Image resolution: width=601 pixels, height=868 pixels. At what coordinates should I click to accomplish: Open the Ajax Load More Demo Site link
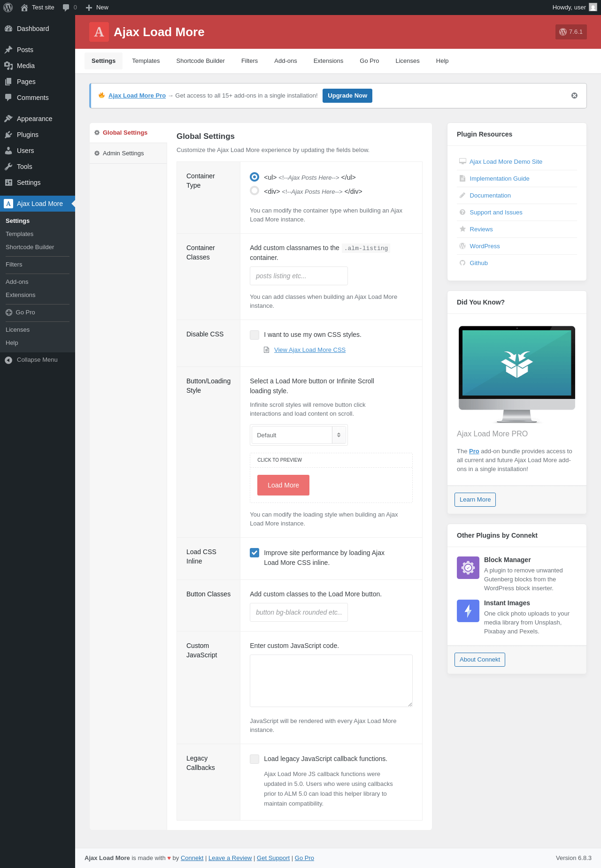tap(506, 162)
